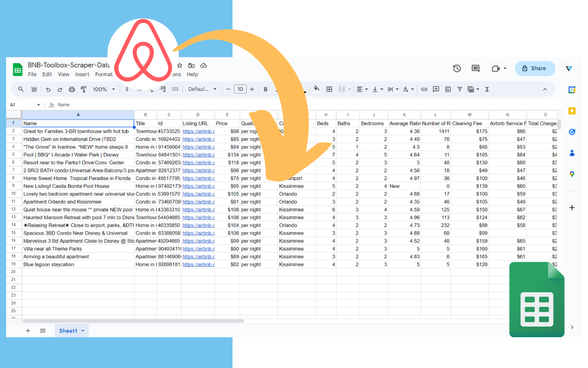Open the text rotation dropdown
588x368 pixels.
(408, 89)
